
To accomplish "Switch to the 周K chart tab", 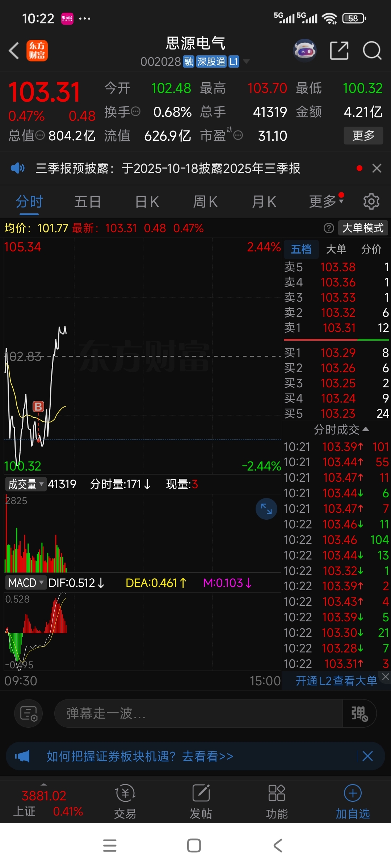I will 205,201.
